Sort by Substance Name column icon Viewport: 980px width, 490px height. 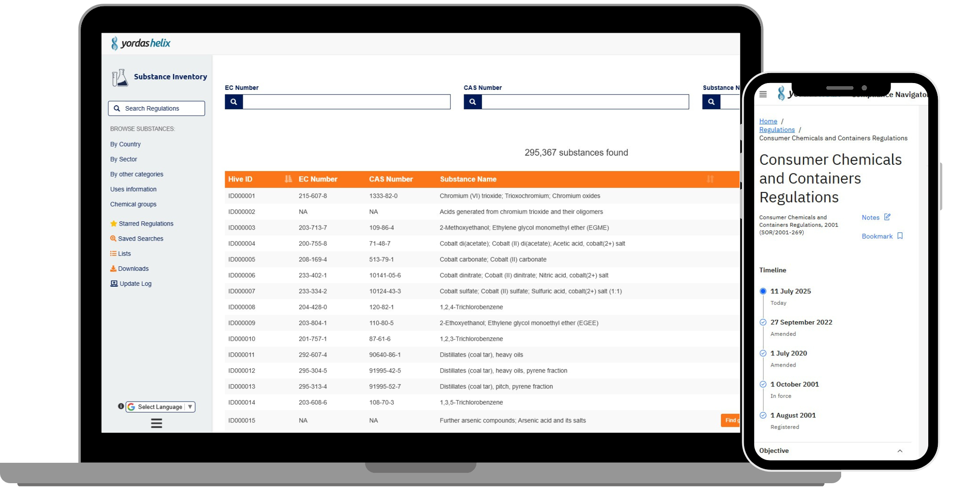710,179
